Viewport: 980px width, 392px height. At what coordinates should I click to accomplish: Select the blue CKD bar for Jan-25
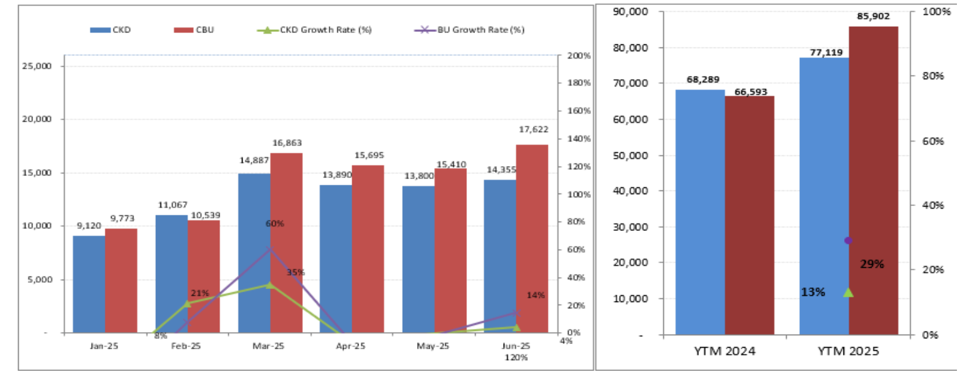(89, 284)
